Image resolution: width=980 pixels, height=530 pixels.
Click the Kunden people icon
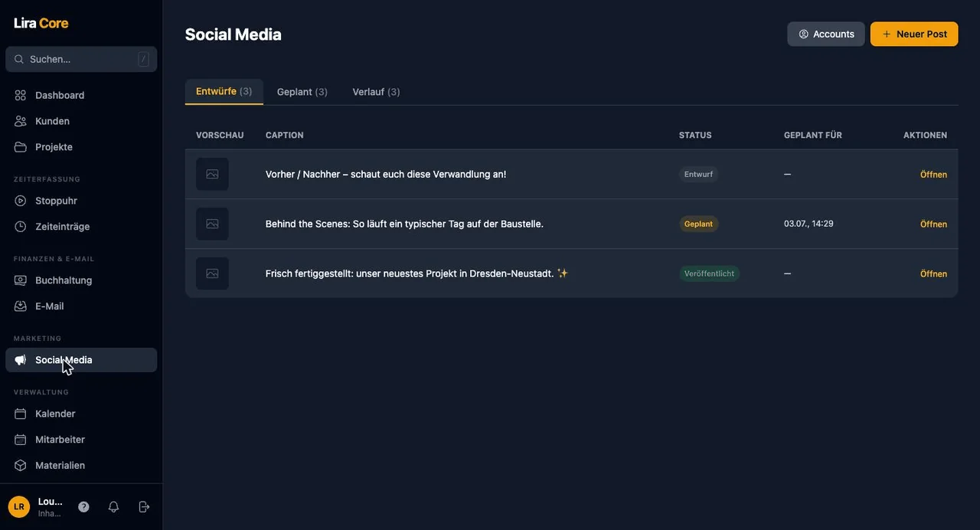pos(21,121)
